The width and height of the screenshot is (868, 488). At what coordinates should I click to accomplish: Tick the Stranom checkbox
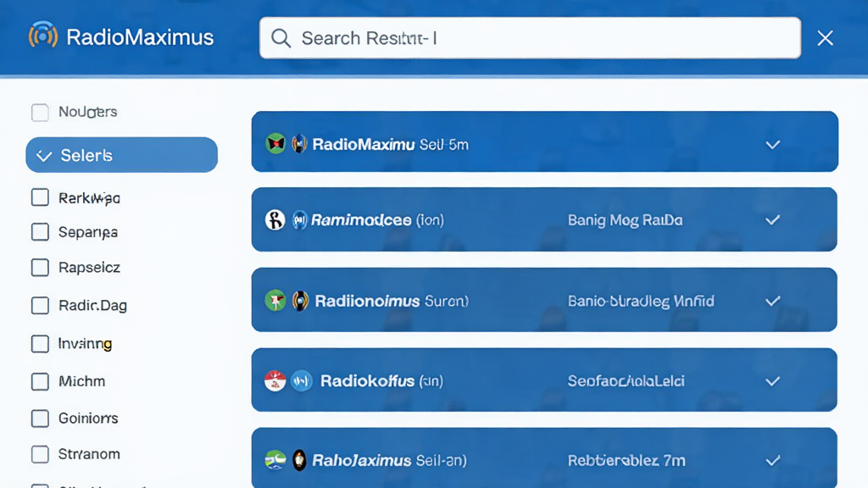click(x=40, y=454)
